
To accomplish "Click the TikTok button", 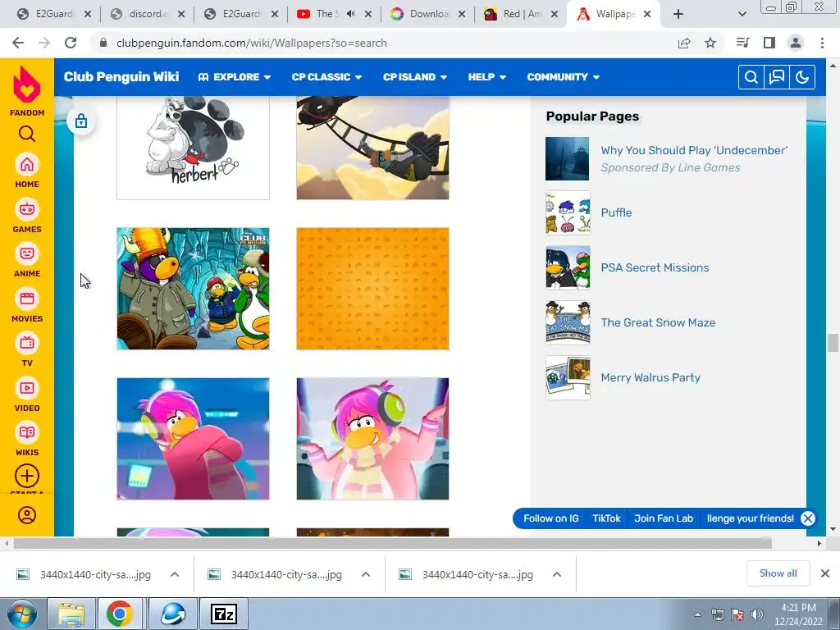I will pyautogui.click(x=606, y=518).
